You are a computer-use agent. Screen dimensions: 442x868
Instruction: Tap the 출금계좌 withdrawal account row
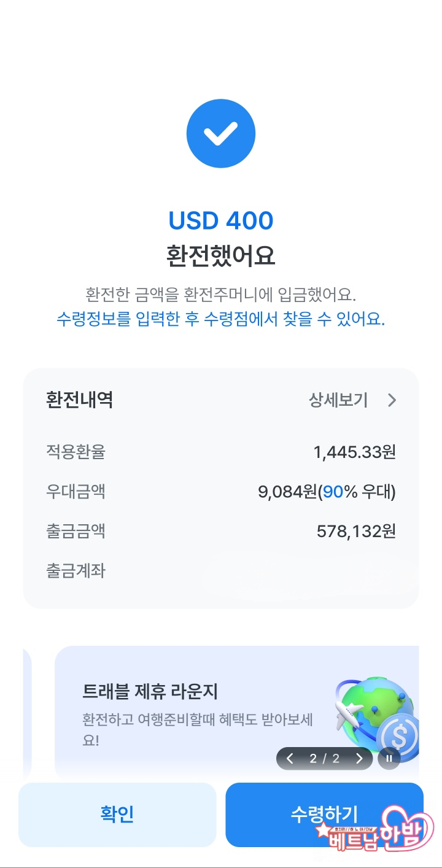[220, 571]
